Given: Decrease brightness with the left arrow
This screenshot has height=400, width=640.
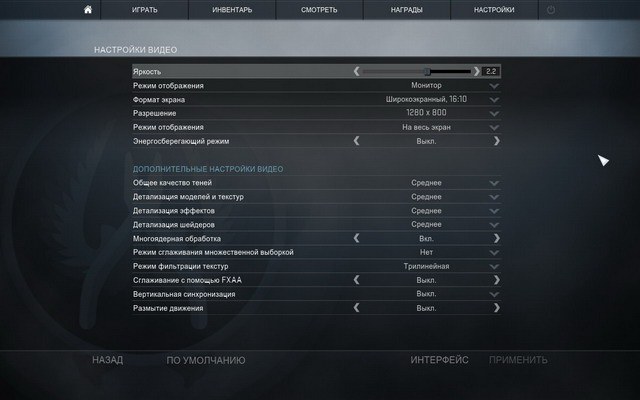Looking at the screenshot, I should (x=356, y=71).
